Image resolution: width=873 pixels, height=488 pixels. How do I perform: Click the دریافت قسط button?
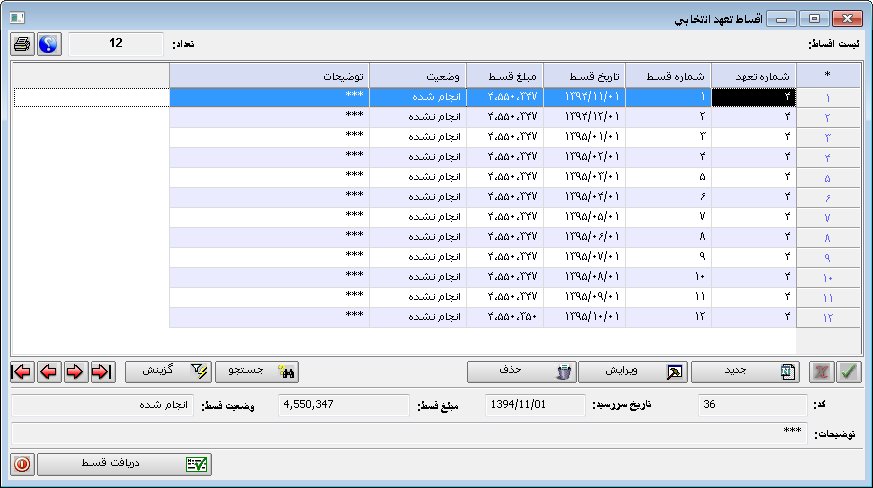(125, 464)
